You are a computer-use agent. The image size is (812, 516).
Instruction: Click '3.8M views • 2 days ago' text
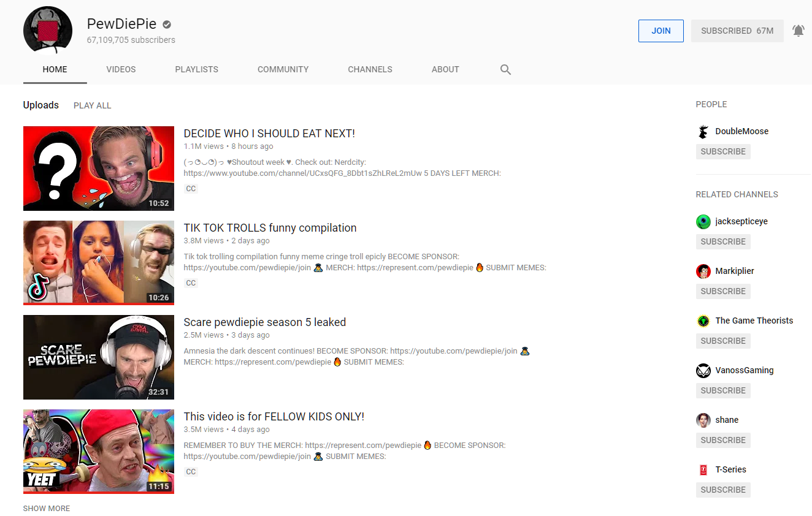tap(227, 241)
